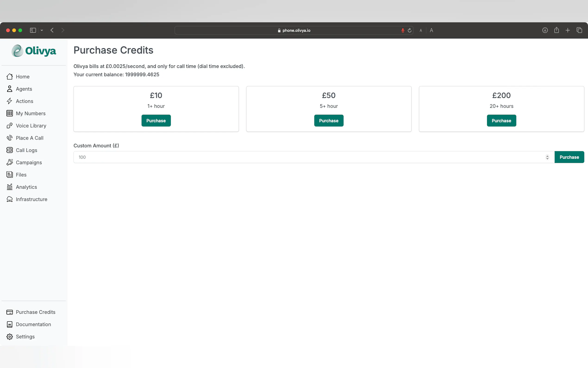588x368 pixels.
Task: Open the Call Logs menu item
Action: point(26,150)
